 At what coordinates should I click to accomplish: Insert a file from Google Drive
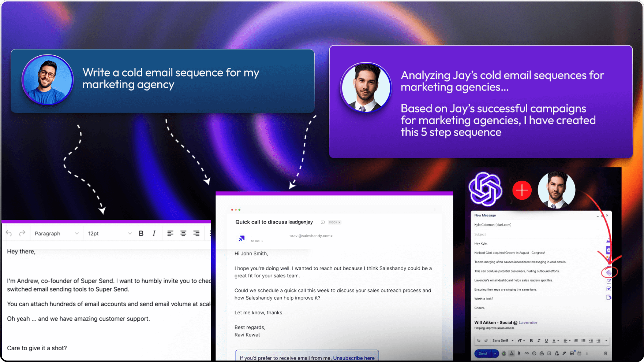(x=542, y=354)
